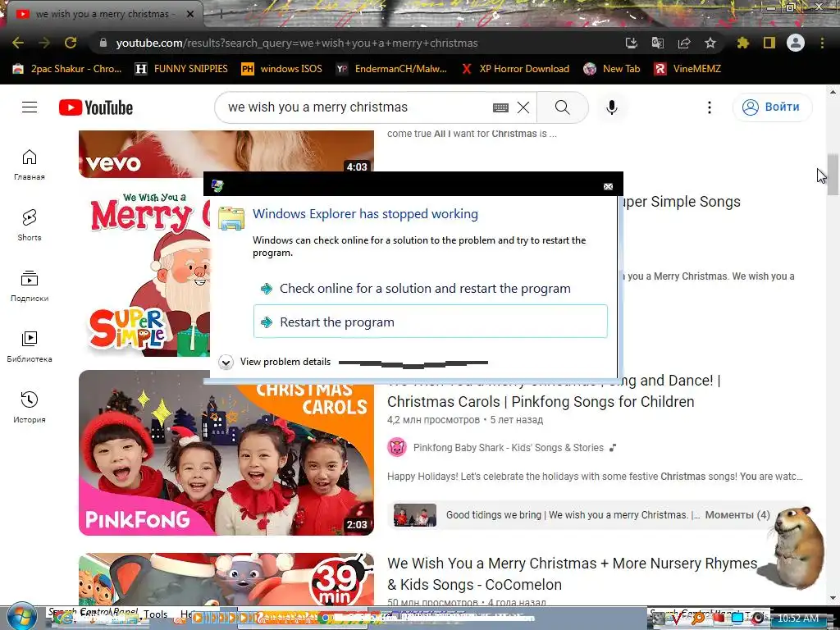Clear the YouTube search query
840x630 pixels.
click(x=523, y=107)
